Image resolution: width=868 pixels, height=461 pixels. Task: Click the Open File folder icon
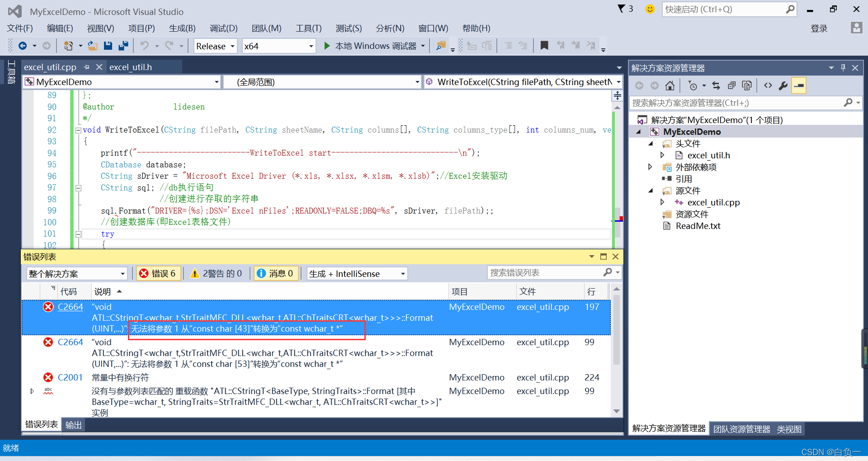tap(93, 46)
